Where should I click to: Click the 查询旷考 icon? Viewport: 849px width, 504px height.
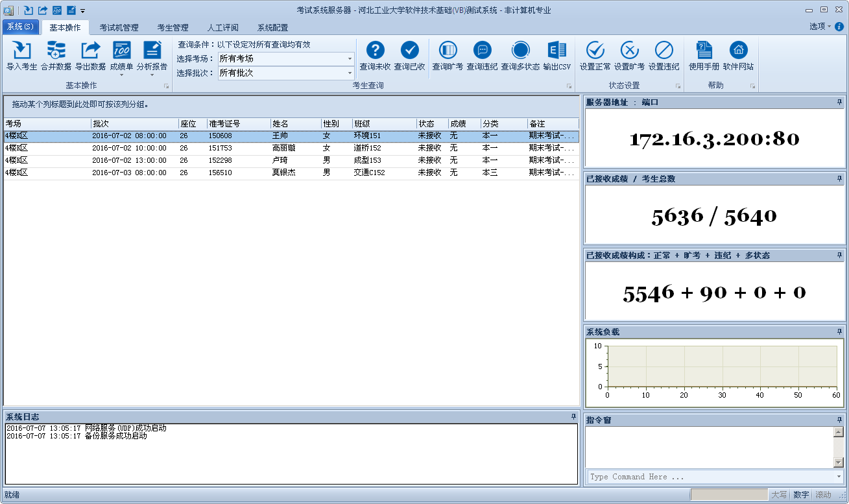coord(448,50)
